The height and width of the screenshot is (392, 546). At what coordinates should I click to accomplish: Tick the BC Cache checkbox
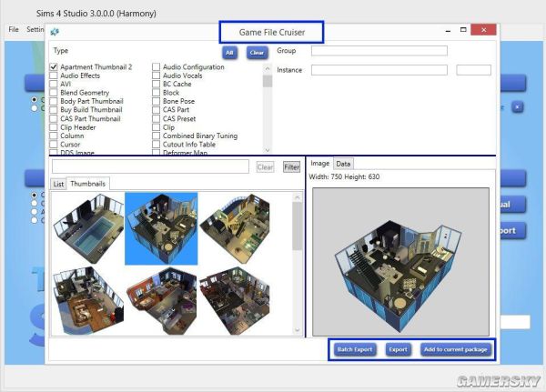click(x=156, y=84)
